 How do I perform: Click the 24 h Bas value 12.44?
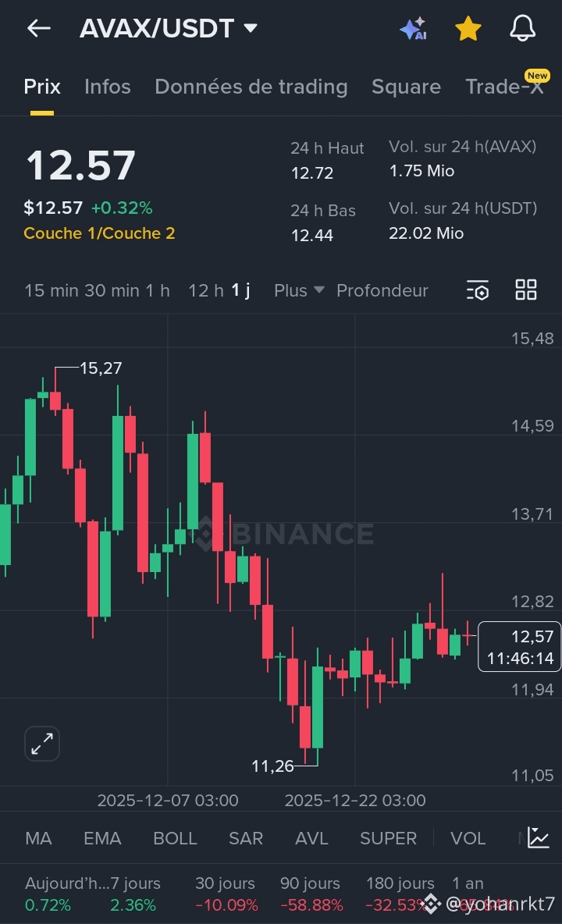tap(312, 236)
